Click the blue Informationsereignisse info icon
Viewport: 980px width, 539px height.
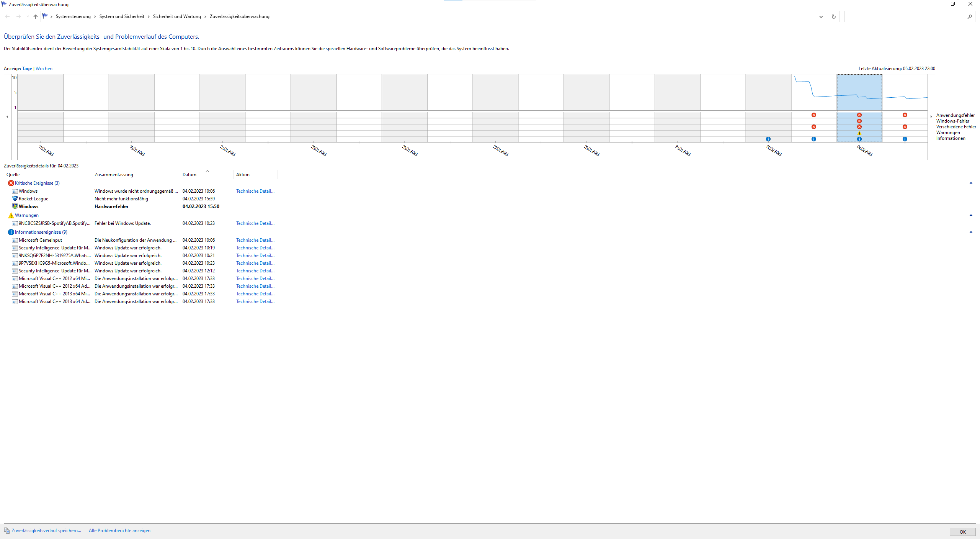[x=11, y=232]
